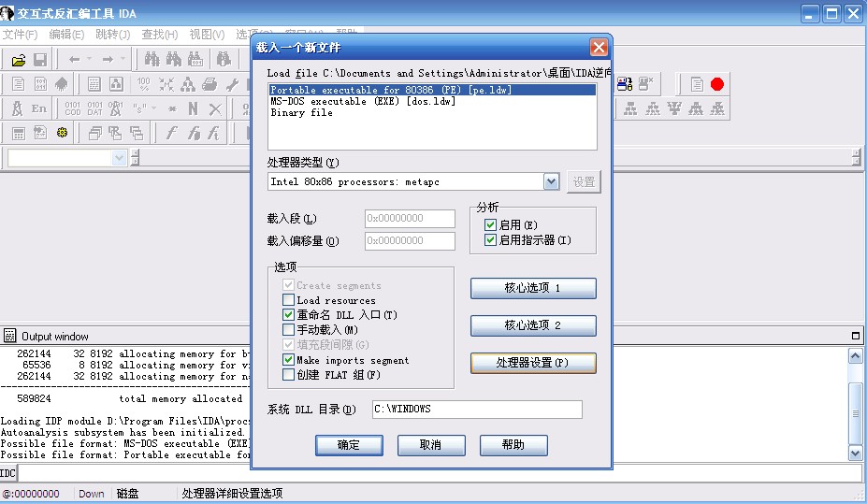
Task: Click the floppy disk save icon
Action: click(x=40, y=60)
